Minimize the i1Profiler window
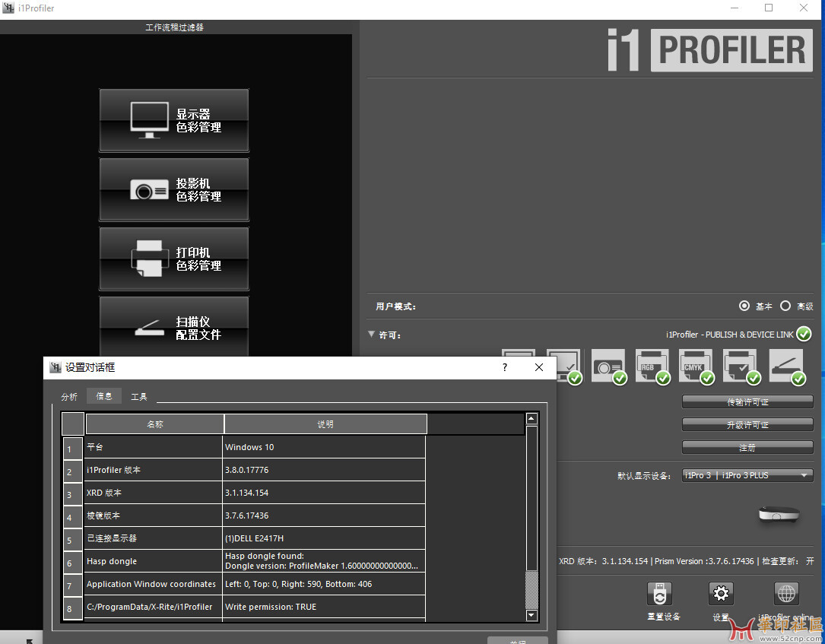Screen dimensions: 825x644 pyautogui.click(x=735, y=8)
